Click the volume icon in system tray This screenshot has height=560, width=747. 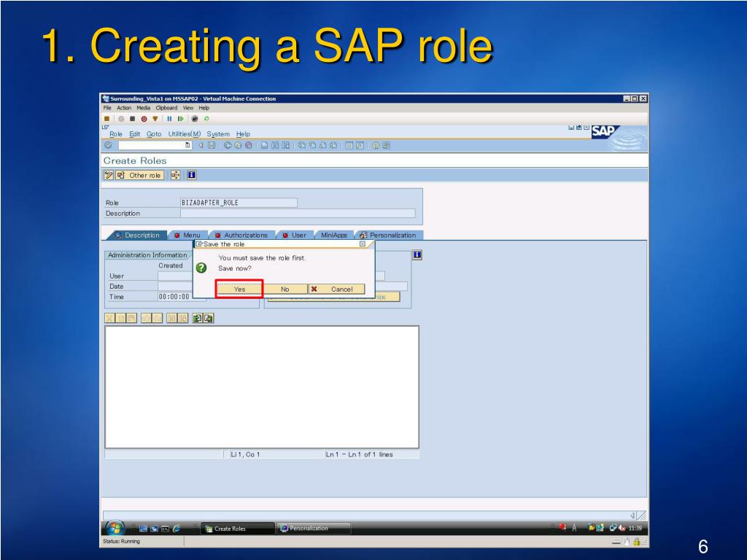pyautogui.click(x=622, y=528)
